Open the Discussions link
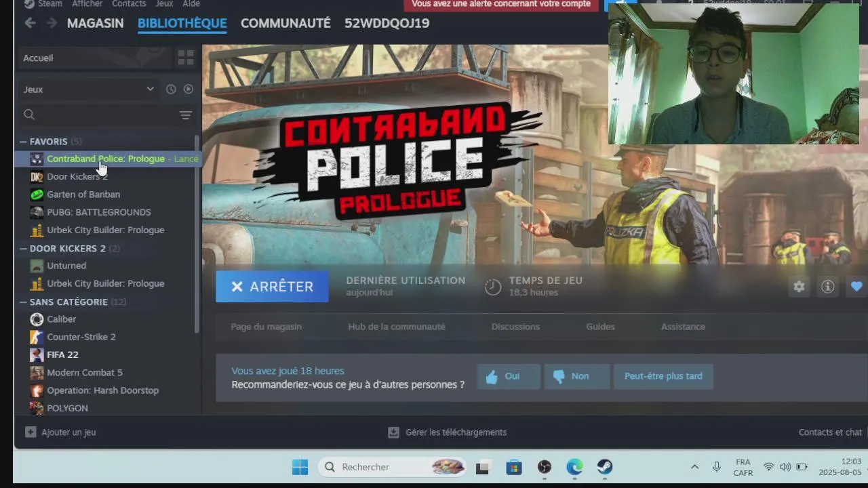868x488 pixels. tap(515, 327)
